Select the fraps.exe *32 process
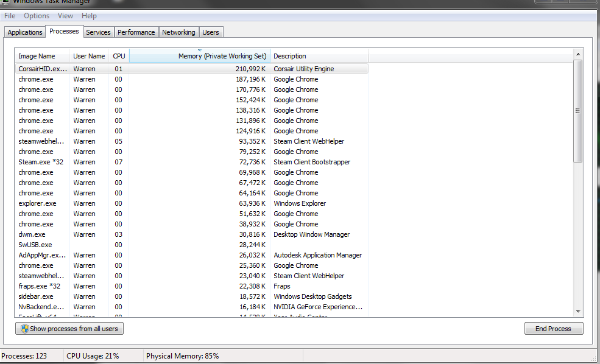The image size is (600, 364). (x=192, y=285)
